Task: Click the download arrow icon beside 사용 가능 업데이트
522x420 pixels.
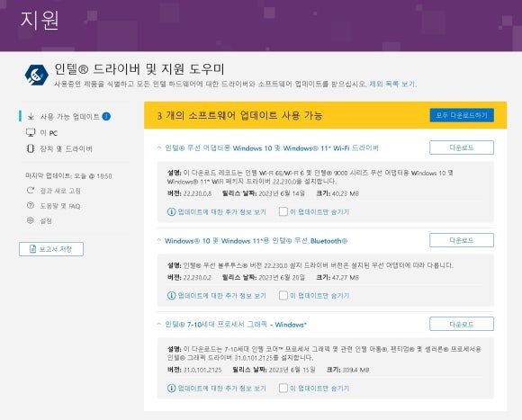Action: click(31, 116)
